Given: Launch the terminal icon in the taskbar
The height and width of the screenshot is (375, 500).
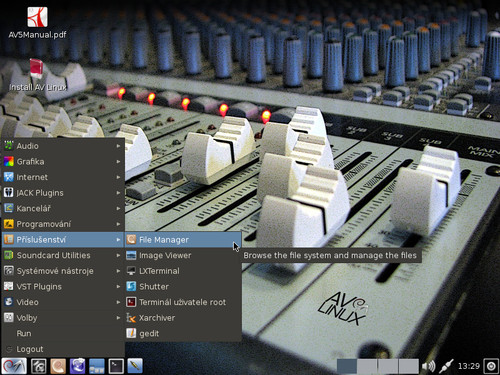Looking at the screenshot, I should [x=116, y=366].
